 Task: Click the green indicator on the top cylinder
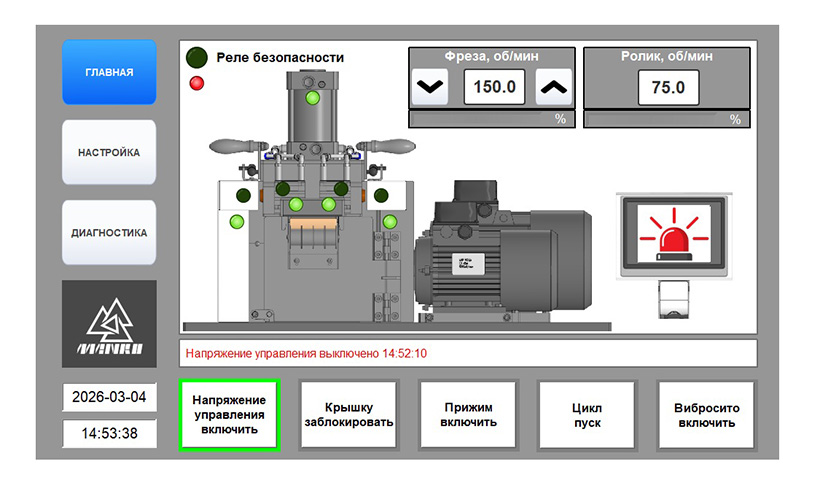(x=313, y=98)
